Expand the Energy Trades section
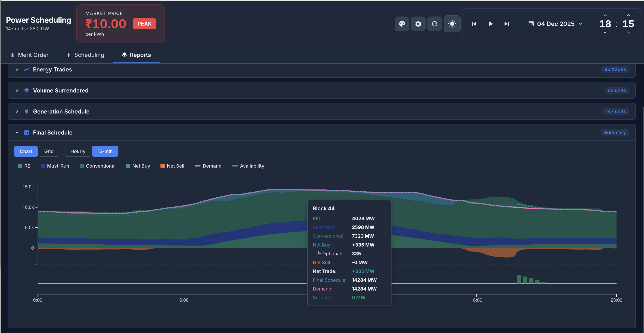644x333 pixels. [17, 69]
